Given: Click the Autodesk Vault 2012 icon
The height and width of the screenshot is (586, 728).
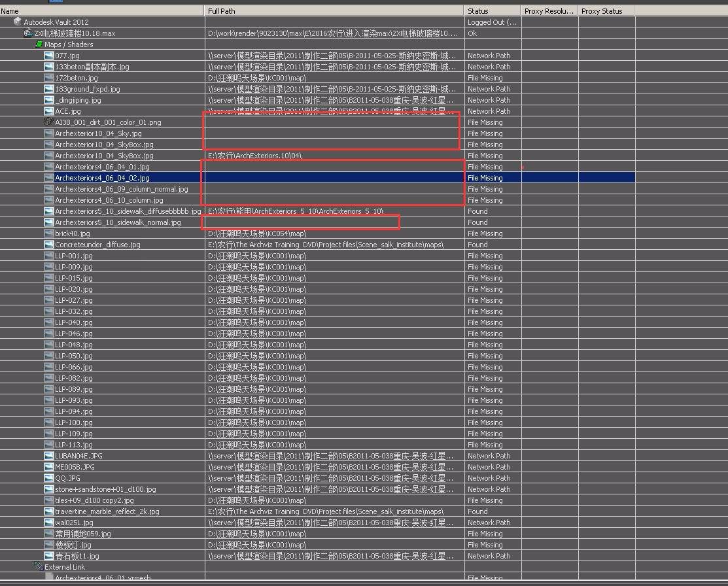Looking at the screenshot, I should pos(18,22).
